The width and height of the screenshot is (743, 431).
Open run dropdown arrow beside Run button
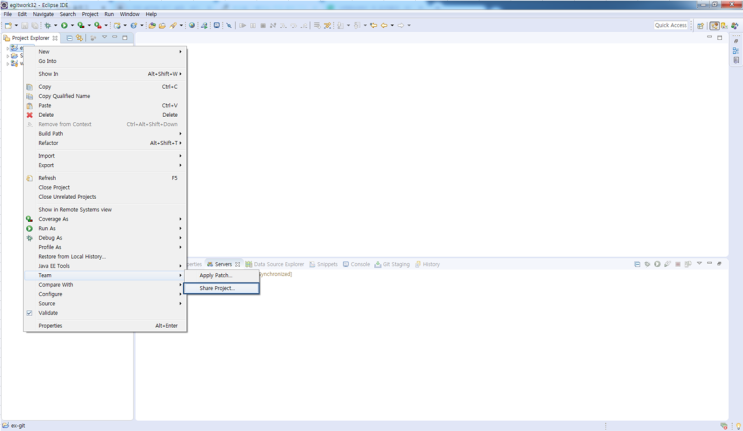(72, 26)
